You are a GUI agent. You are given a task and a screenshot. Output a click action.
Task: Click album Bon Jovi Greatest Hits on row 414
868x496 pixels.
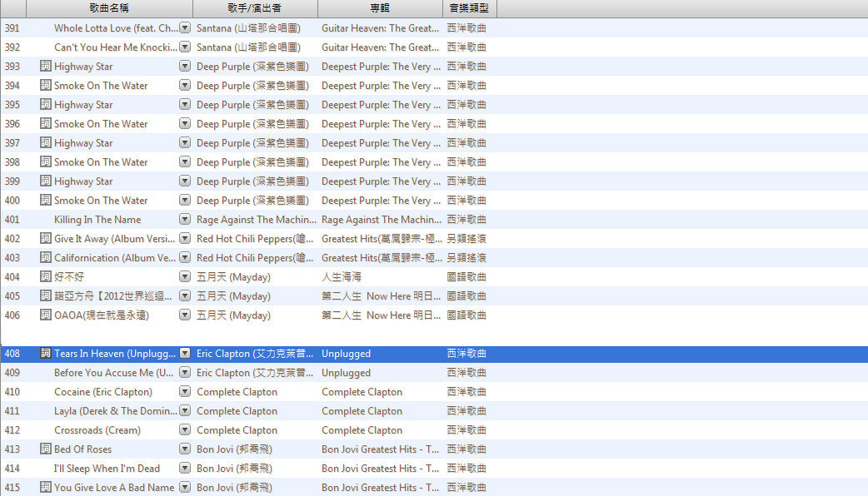coord(381,469)
